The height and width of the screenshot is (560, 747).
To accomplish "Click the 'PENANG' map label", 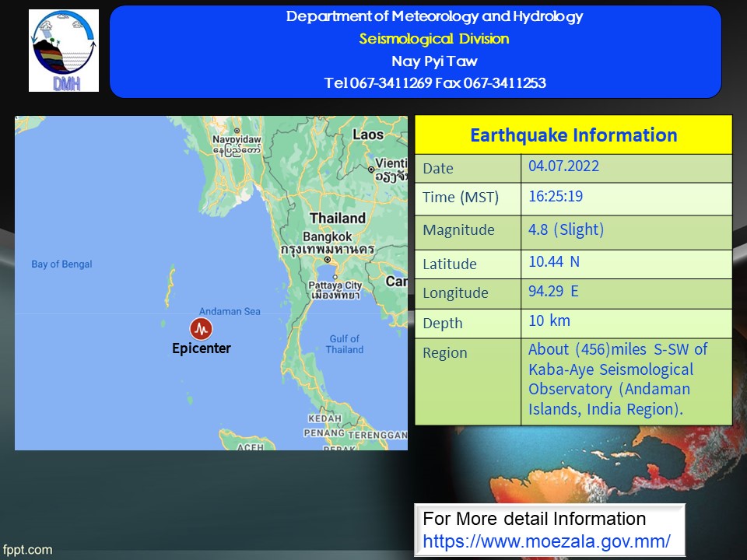I will tap(324, 433).
